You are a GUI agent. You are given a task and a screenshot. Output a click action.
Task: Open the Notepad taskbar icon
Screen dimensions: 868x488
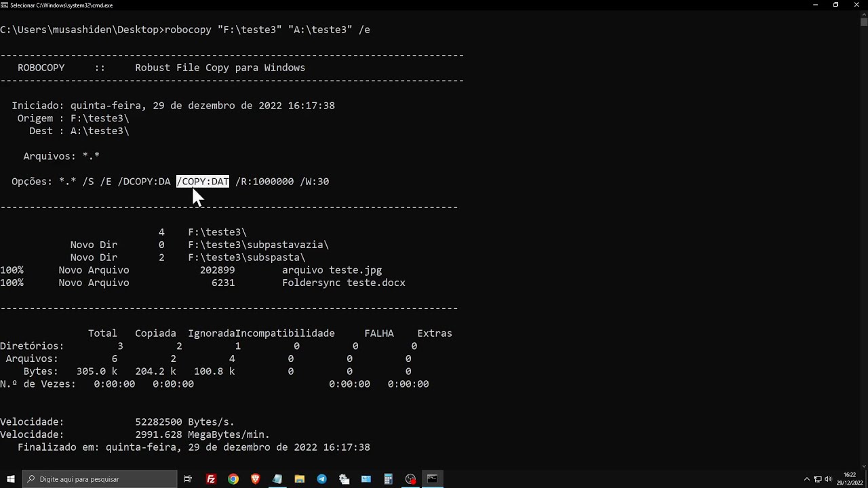click(277, 479)
